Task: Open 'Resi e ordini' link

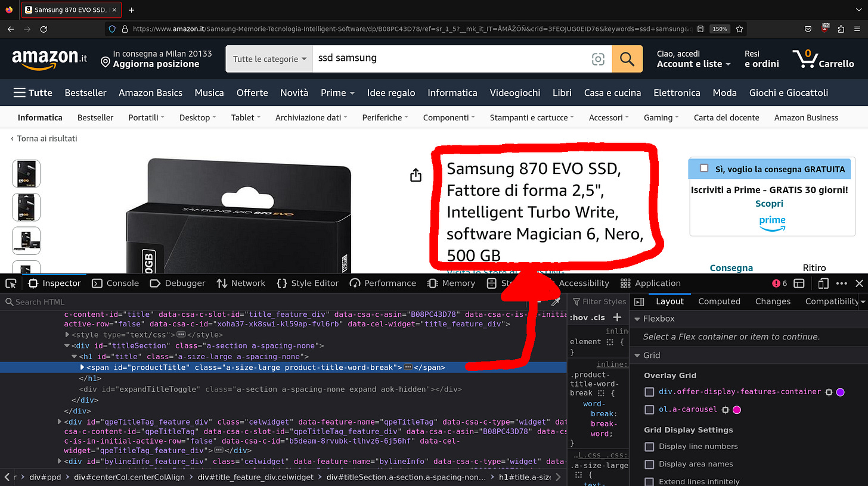Action: click(x=761, y=58)
